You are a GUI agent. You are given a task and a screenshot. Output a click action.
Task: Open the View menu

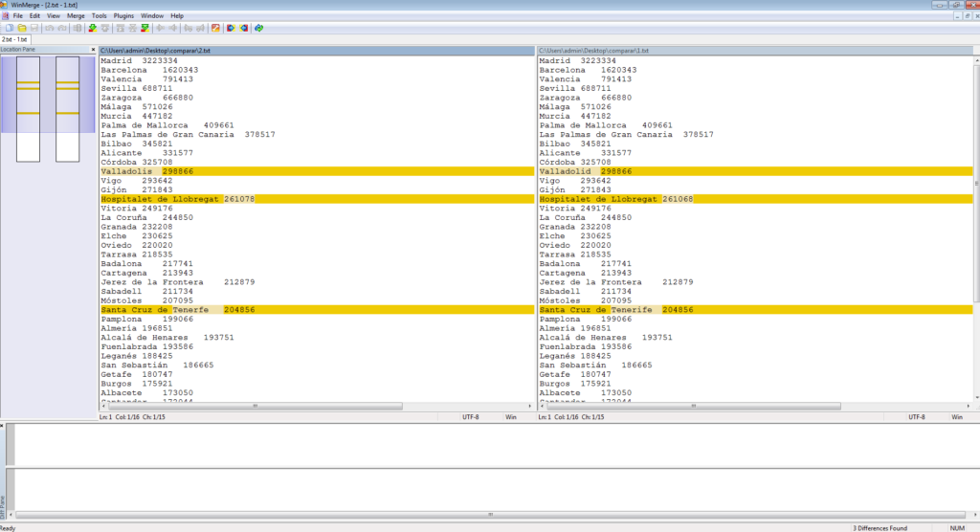point(54,15)
